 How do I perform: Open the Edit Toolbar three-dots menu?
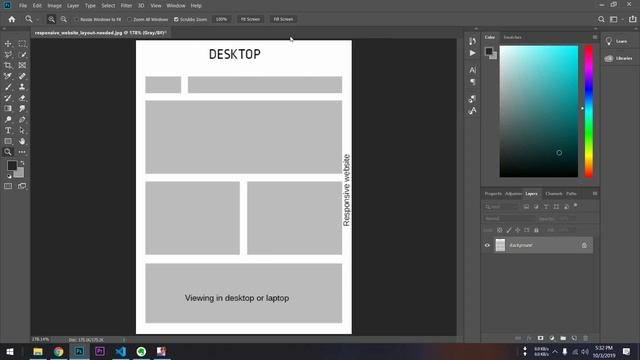click(x=22, y=152)
